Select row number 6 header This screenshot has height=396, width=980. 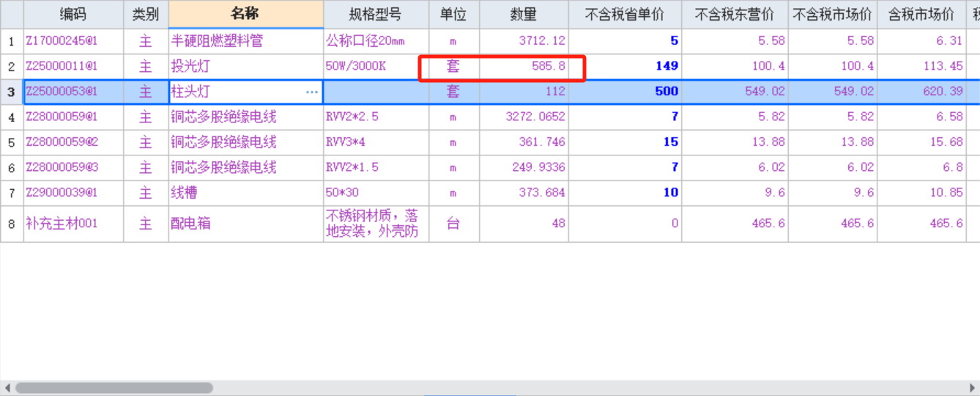point(12,168)
